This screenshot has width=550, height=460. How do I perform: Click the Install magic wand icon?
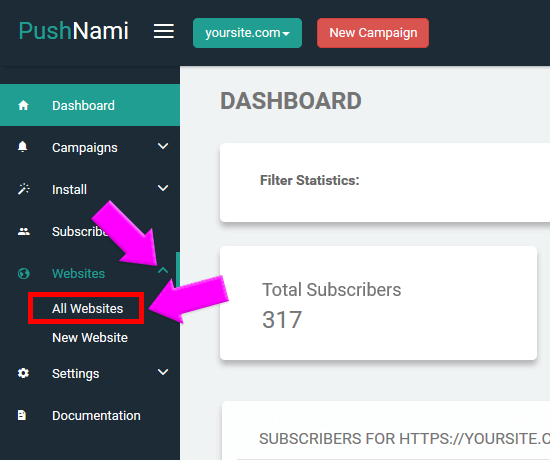(24, 189)
